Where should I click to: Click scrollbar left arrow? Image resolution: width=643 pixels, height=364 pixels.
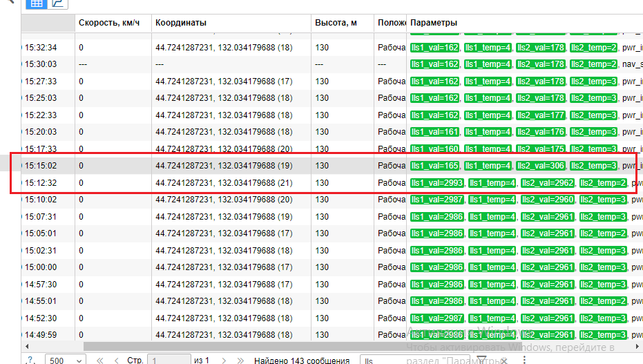25,345
